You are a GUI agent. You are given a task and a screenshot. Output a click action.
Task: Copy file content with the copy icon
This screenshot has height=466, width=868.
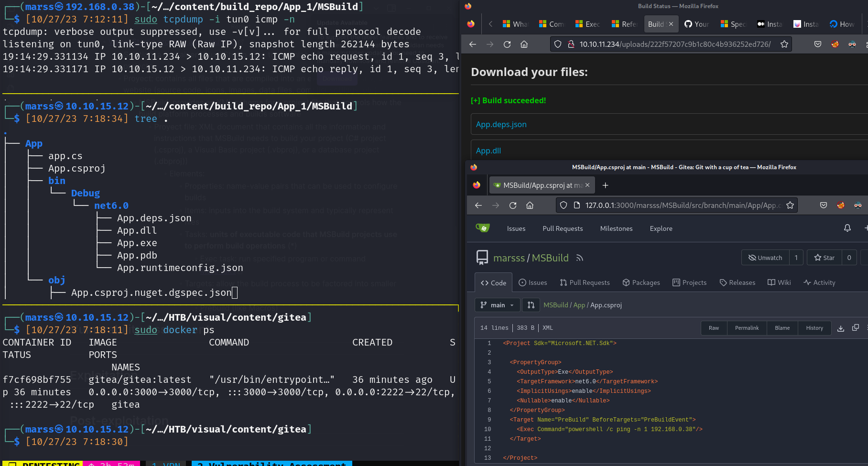click(x=856, y=328)
